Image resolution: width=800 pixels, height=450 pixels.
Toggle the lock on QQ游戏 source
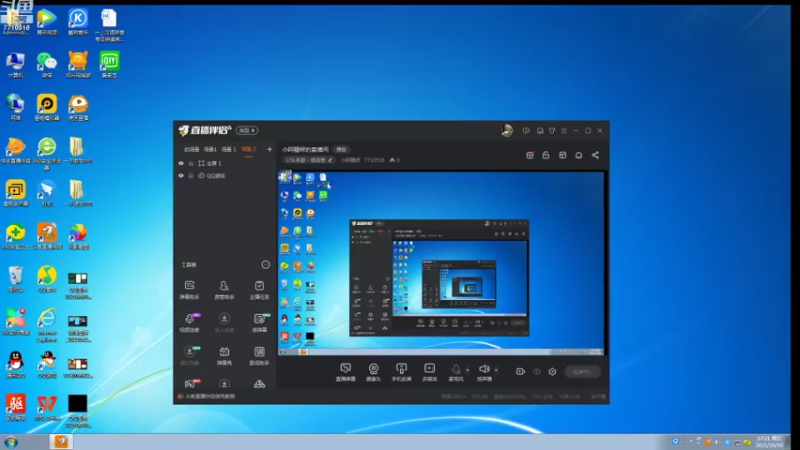[191, 176]
